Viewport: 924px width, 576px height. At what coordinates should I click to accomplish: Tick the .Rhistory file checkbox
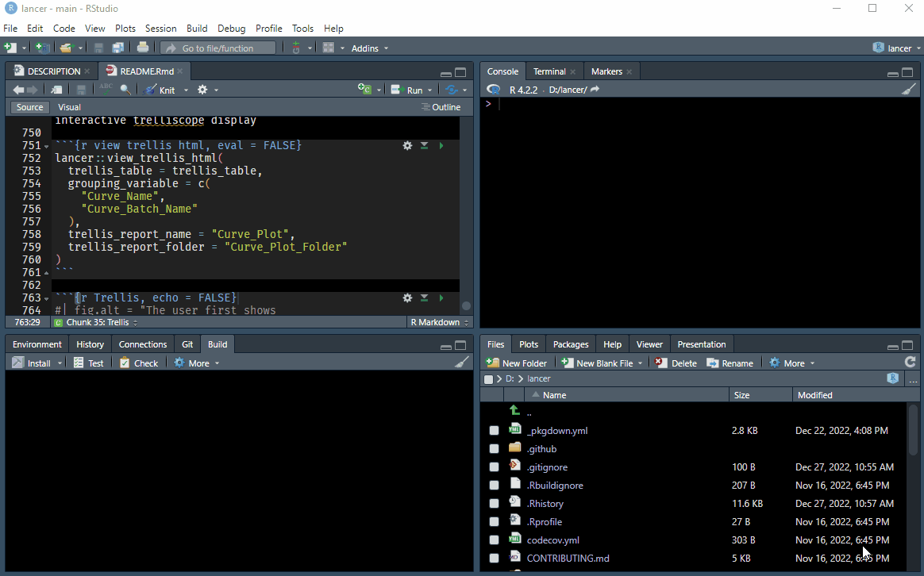[x=494, y=504]
